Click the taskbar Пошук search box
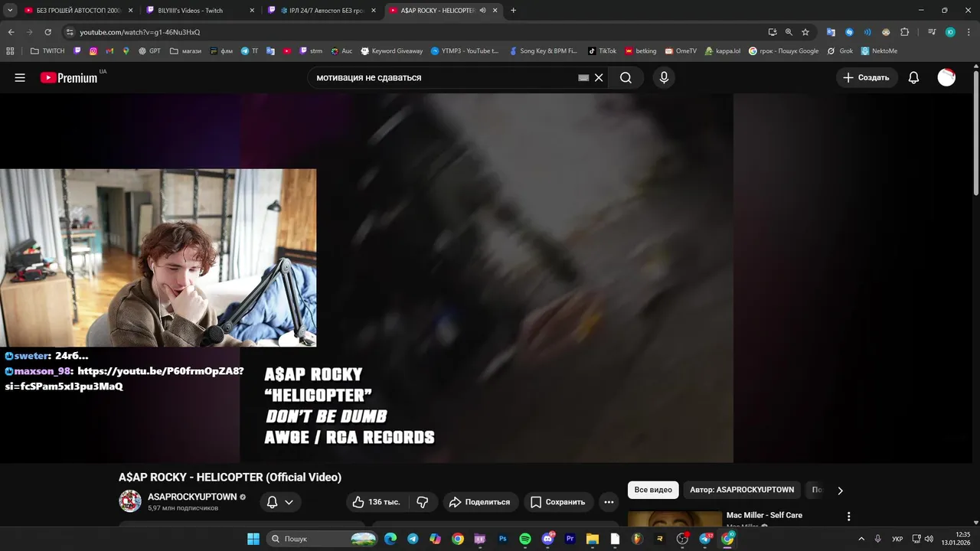Viewport: 980px width, 551px height. point(322,539)
